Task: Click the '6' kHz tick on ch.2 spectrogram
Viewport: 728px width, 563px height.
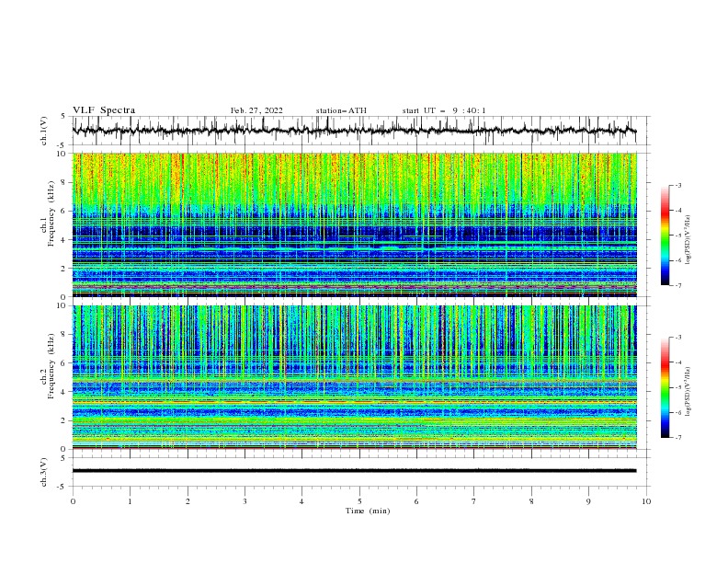Action: (x=64, y=363)
